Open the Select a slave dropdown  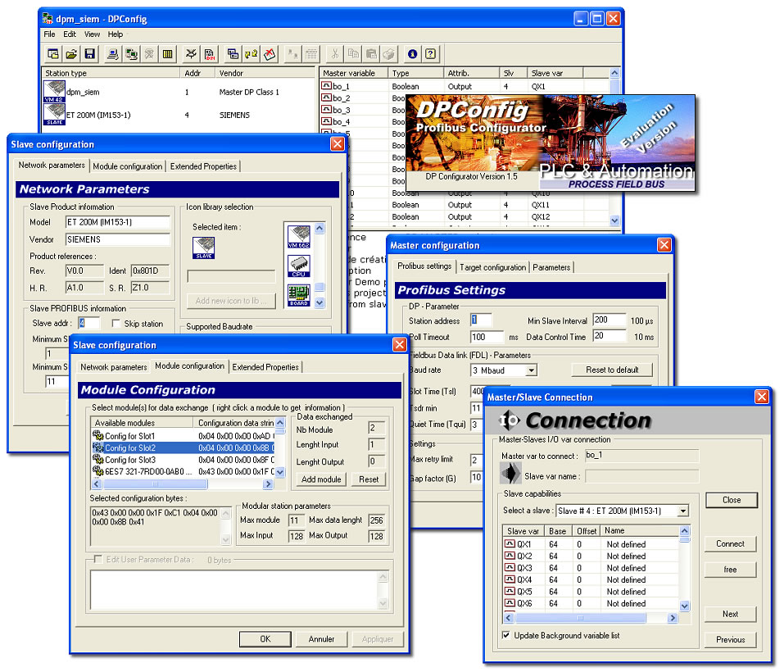click(683, 511)
